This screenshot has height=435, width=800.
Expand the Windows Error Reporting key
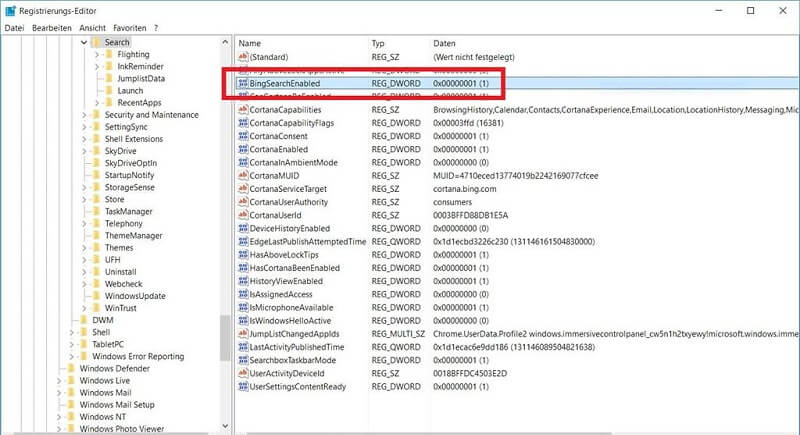coord(71,356)
